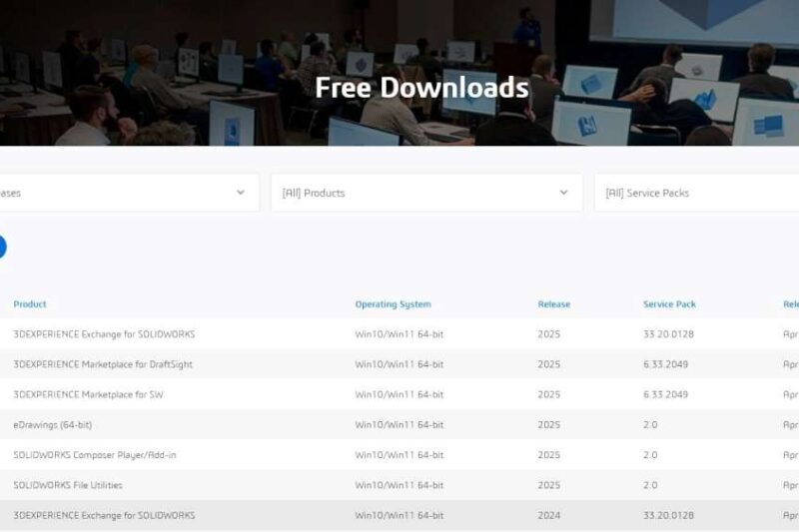Click release 2025 in Marketplace for DraftSight row
The image size is (799, 532).
(548, 364)
